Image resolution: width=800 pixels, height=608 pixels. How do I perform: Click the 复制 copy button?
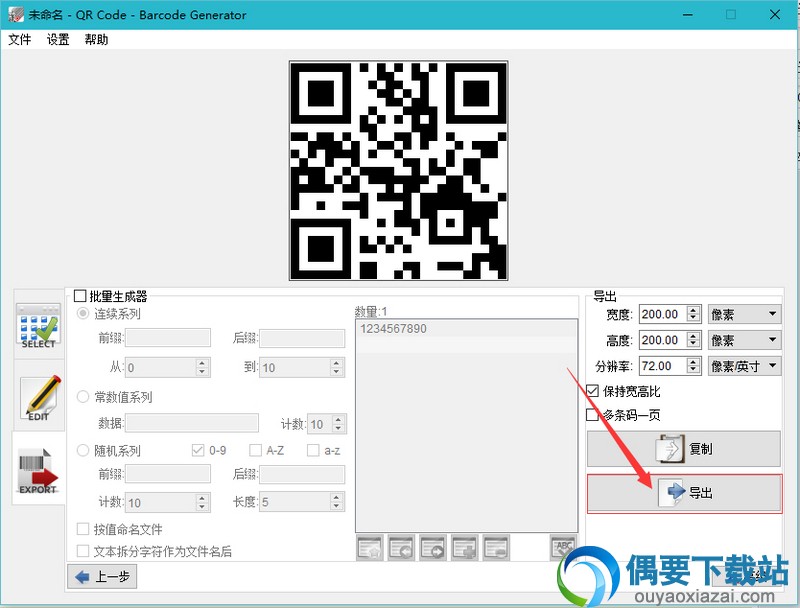click(x=684, y=449)
